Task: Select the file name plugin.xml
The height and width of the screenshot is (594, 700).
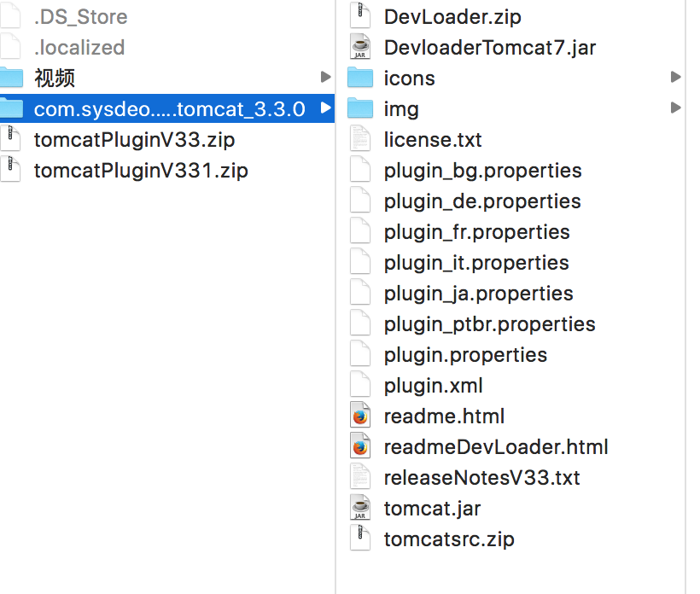Action: [x=434, y=387]
